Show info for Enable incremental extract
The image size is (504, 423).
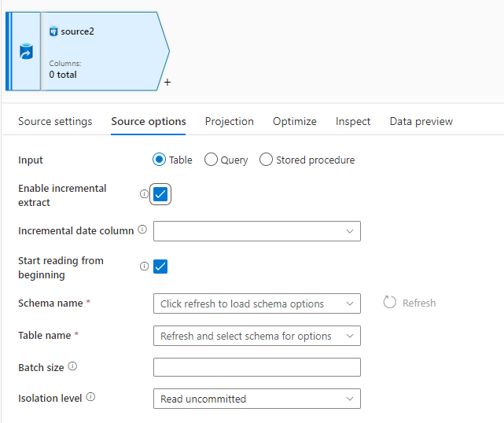(x=144, y=194)
